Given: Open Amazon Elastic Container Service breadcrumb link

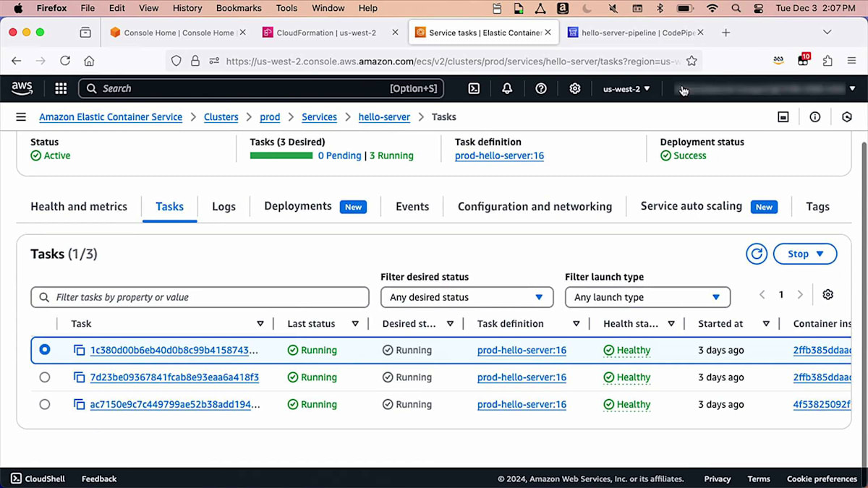Looking at the screenshot, I should (111, 116).
